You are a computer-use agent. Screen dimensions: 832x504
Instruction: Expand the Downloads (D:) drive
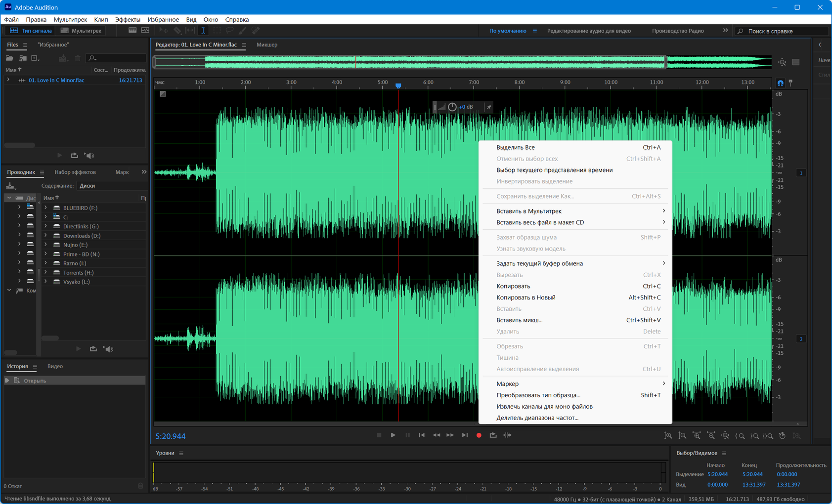click(x=45, y=236)
